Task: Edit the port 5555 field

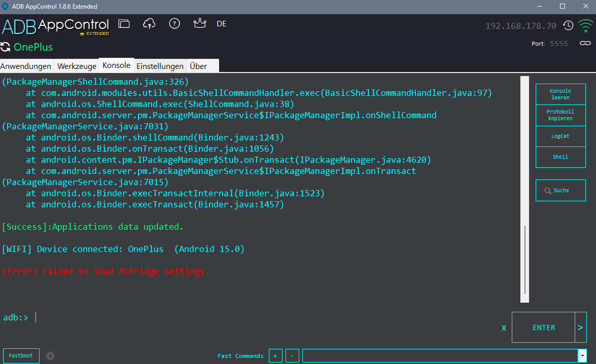Action: tap(559, 44)
